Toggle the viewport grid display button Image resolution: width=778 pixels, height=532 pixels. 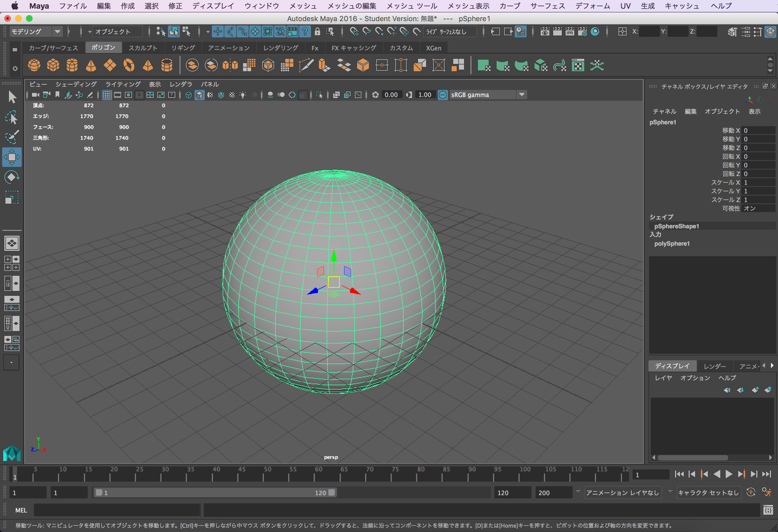106,95
